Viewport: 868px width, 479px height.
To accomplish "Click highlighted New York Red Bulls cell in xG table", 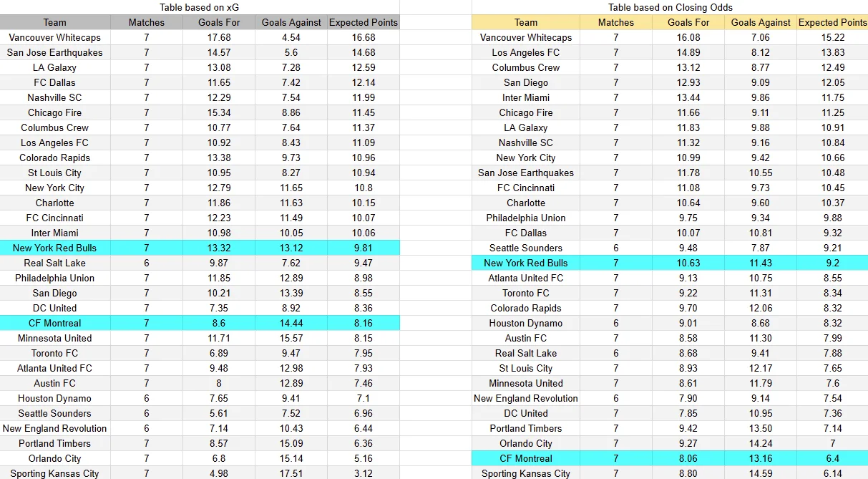I will pyautogui.click(x=55, y=248).
